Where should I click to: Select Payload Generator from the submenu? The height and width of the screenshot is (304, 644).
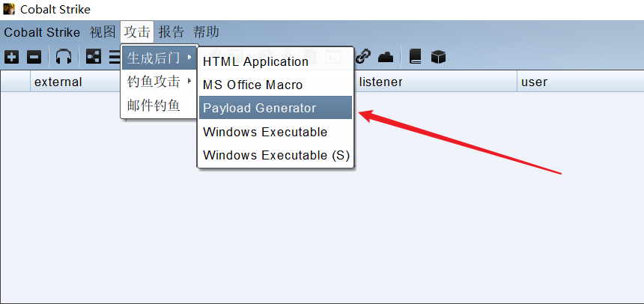click(260, 108)
